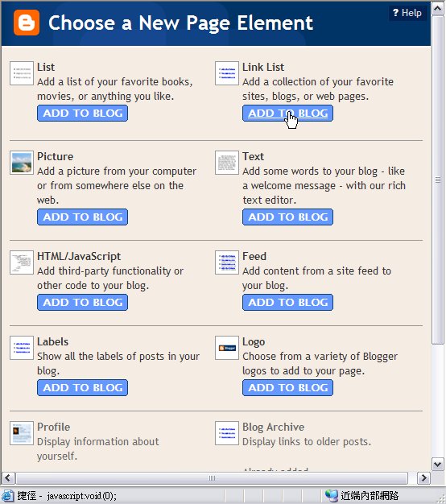
Task: Add the Link List to blog
Action: [288, 114]
